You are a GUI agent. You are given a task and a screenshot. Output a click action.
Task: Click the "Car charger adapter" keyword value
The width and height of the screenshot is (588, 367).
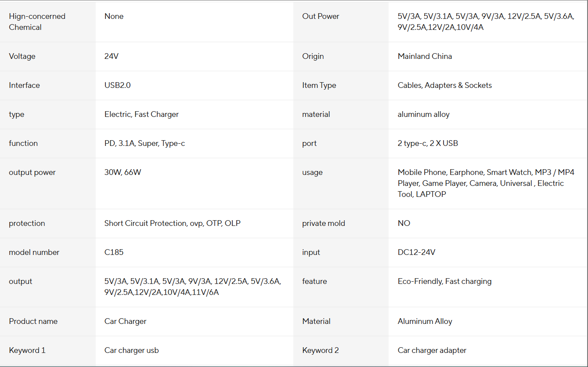pyautogui.click(x=432, y=350)
